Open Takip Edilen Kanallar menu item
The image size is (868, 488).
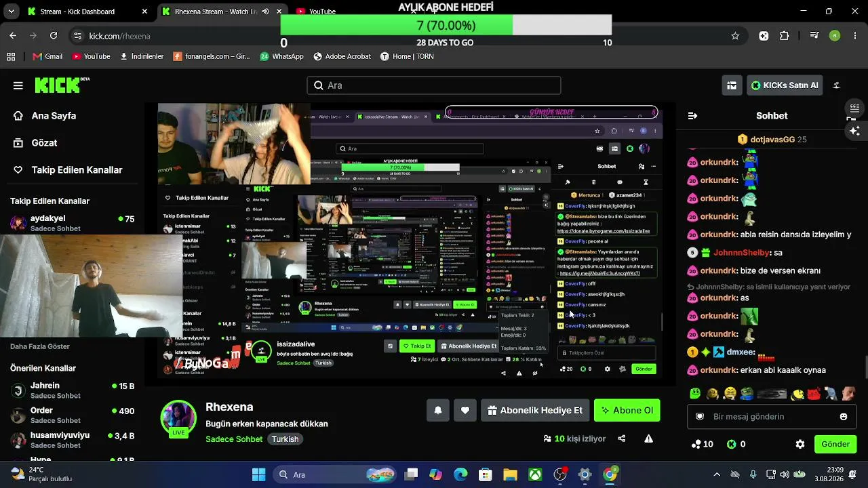[x=68, y=170]
